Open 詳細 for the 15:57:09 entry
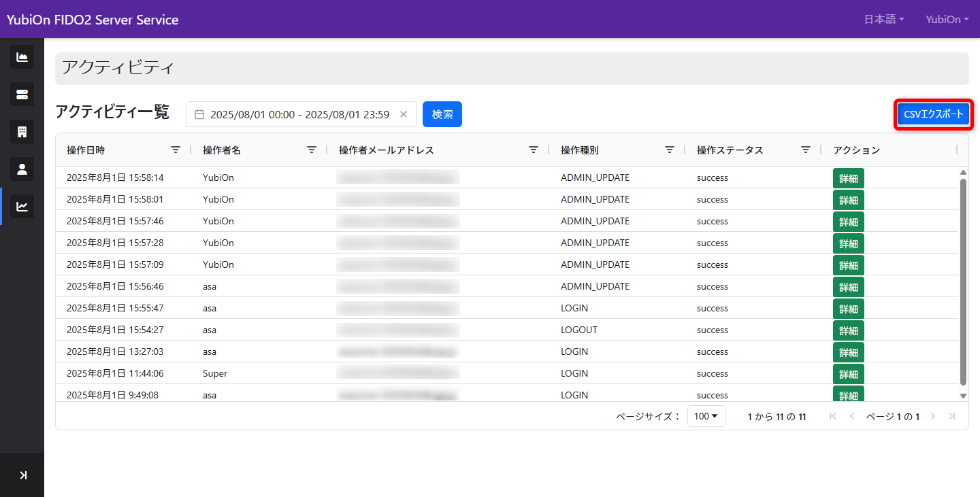Image resolution: width=980 pixels, height=497 pixels. click(x=849, y=265)
